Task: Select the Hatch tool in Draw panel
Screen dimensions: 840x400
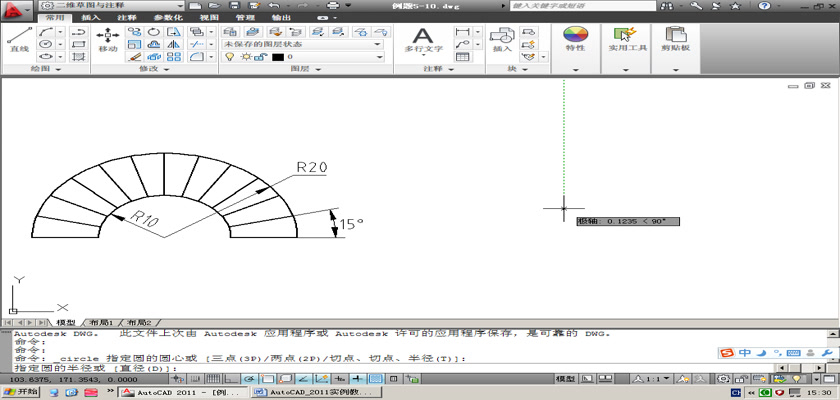Action: [79, 56]
